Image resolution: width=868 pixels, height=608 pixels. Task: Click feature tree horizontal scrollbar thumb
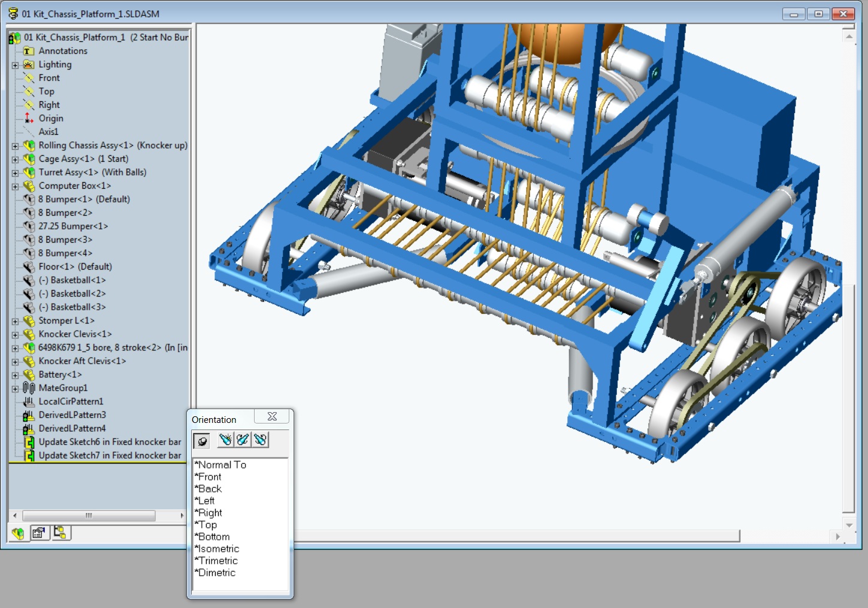pyautogui.click(x=89, y=516)
